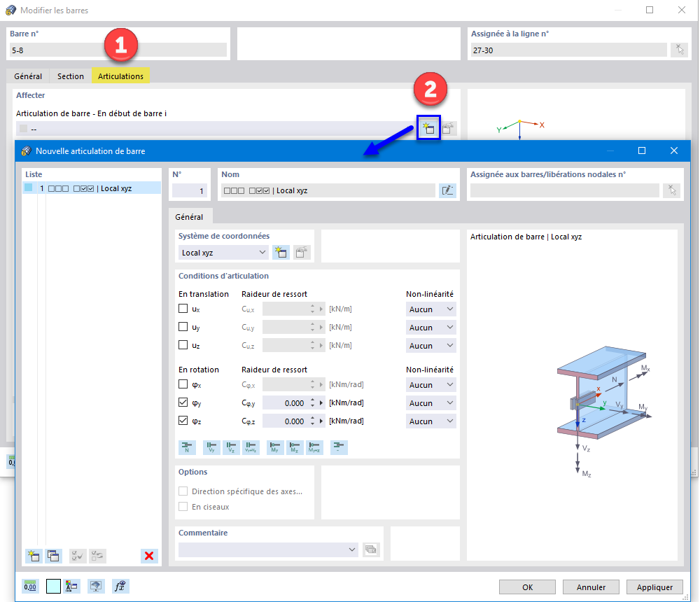Click the N axial release preset icon

coord(187,447)
